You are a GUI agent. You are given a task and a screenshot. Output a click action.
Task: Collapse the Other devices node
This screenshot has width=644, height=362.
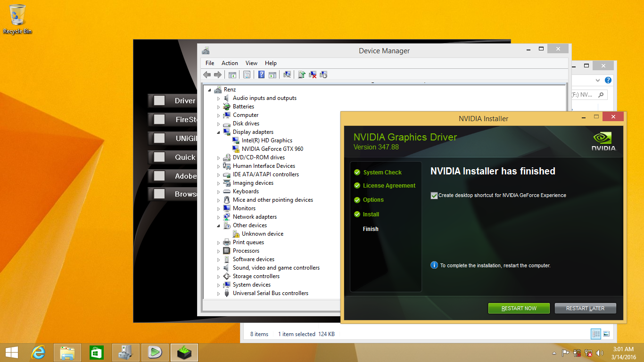(219, 225)
